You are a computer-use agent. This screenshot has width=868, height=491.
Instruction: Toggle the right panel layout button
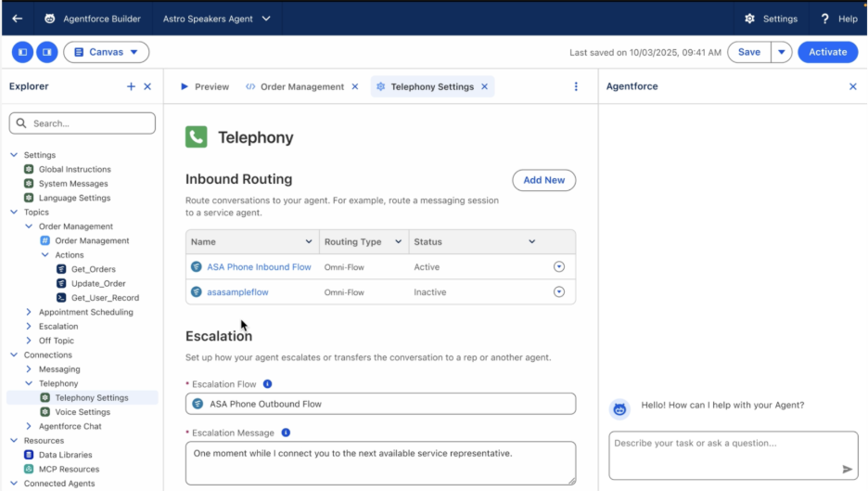point(47,52)
